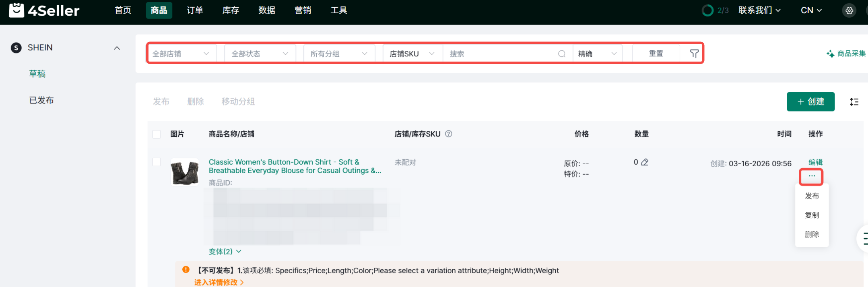
Task: Open the 全部店铺 store dropdown
Action: click(x=181, y=54)
